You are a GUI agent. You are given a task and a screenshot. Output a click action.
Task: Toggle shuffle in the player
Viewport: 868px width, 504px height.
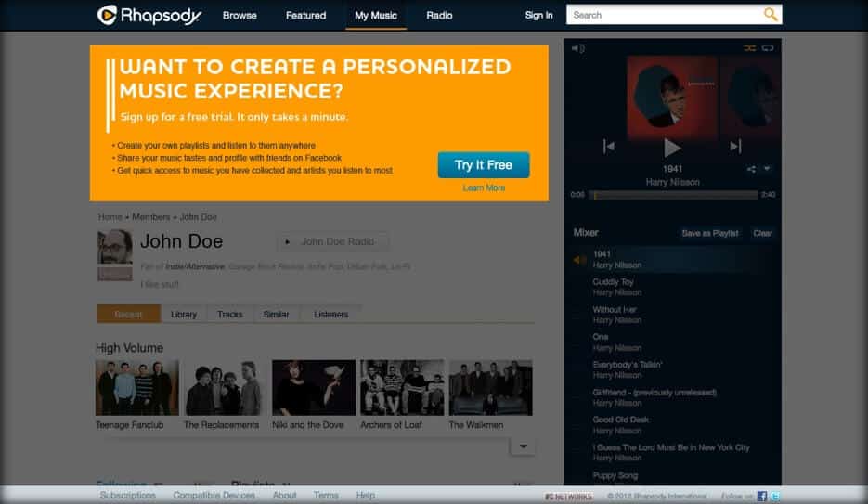point(749,48)
